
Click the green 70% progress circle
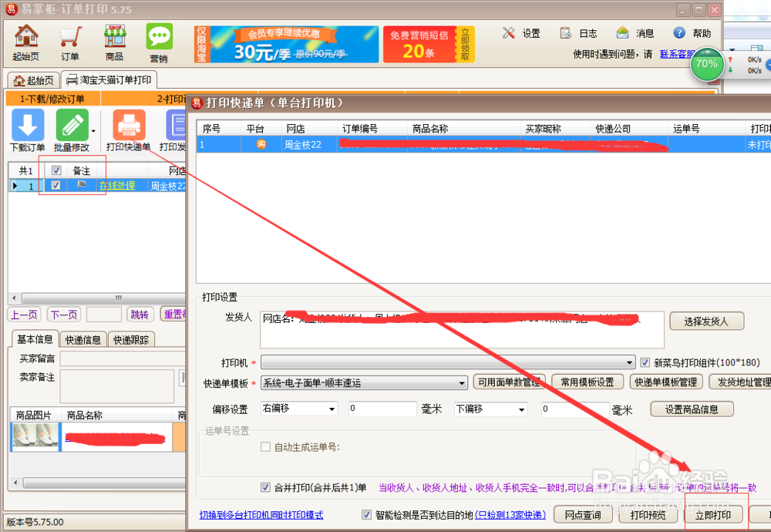coord(707,65)
